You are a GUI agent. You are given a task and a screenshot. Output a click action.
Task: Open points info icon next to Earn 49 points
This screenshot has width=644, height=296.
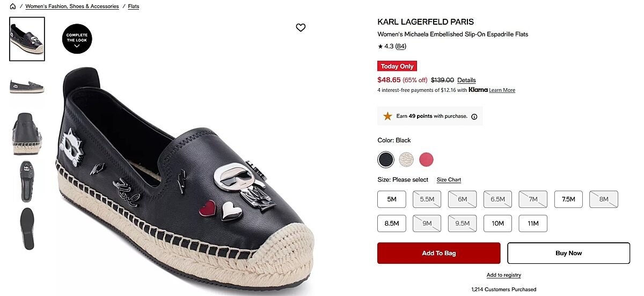pyautogui.click(x=474, y=117)
